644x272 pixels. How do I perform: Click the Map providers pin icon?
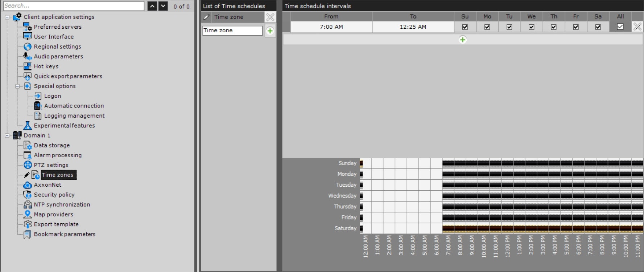tap(28, 214)
